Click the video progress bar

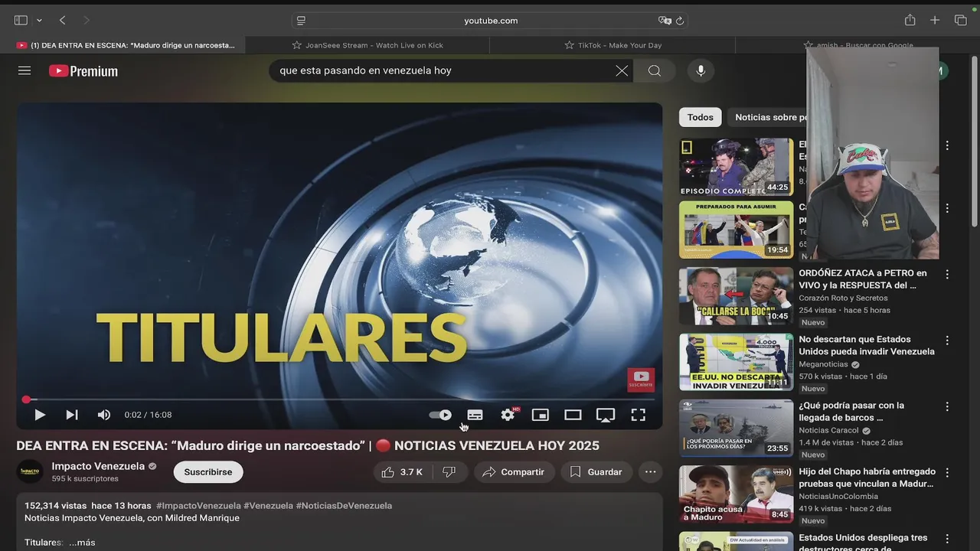[339, 399]
